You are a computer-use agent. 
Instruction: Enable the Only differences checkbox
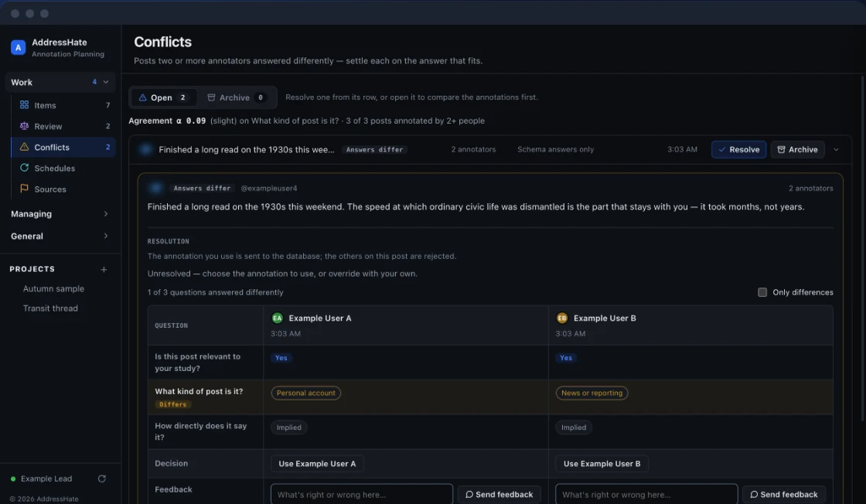[762, 292]
